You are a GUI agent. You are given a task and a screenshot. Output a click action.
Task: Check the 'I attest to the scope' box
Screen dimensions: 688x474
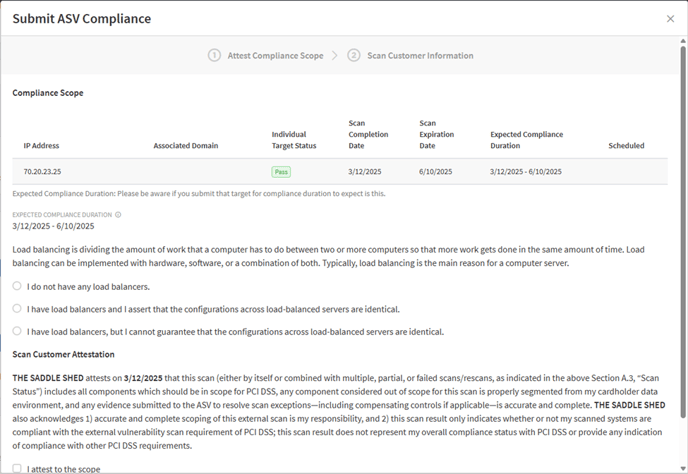coord(17,468)
